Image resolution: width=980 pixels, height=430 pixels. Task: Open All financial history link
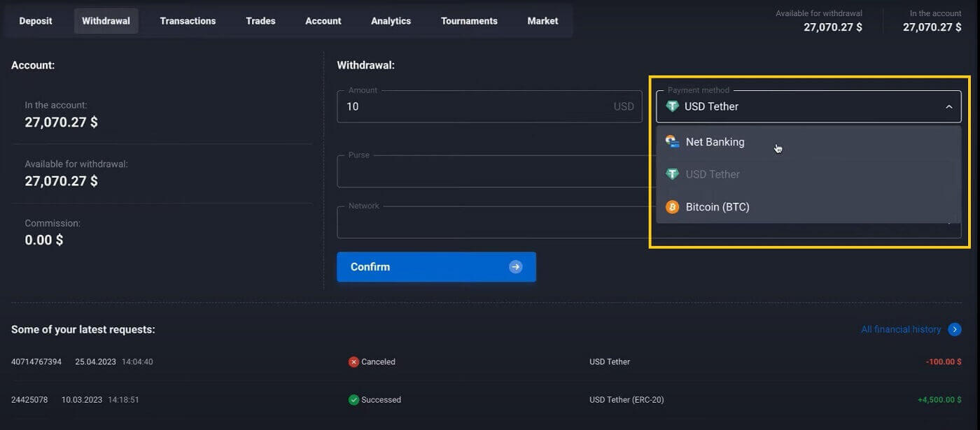pyautogui.click(x=901, y=329)
